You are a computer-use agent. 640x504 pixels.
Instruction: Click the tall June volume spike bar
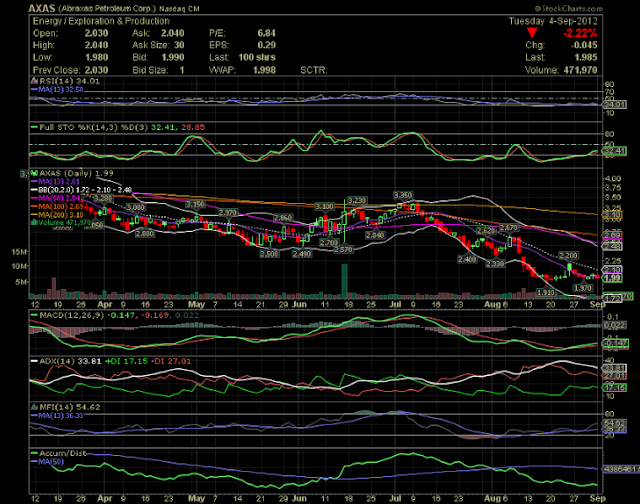(x=344, y=281)
